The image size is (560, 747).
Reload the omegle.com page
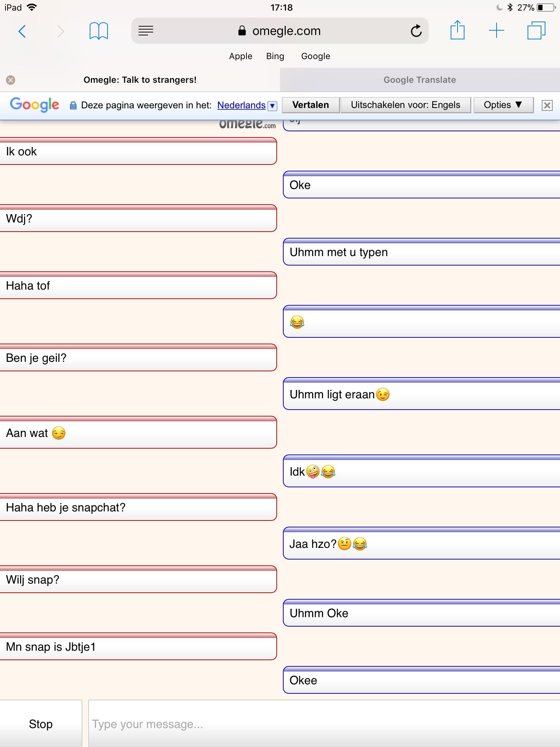(x=416, y=31)
